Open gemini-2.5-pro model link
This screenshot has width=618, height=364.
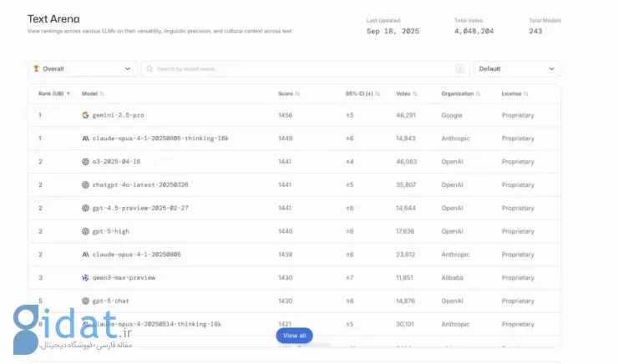(x=118, y=115)
